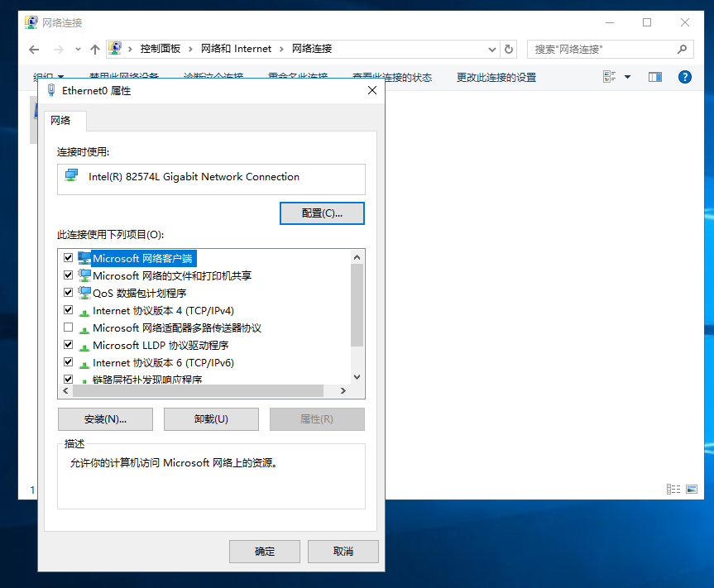This screenshot has width=714, height=588.
Task: Click the 确定 button
Action: point(265,552)
